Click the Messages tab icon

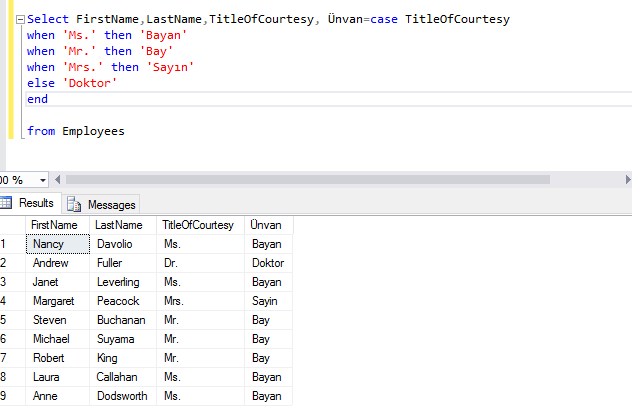[x=74, y=204]
